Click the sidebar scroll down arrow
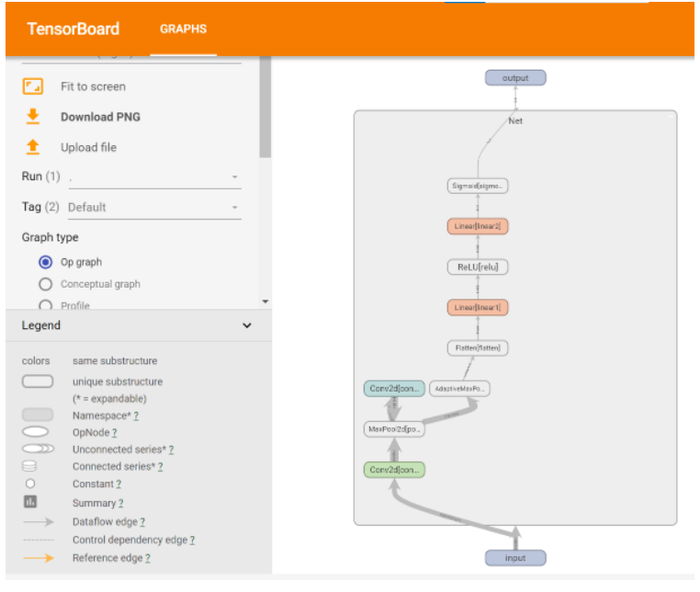 tap(265, 302)
